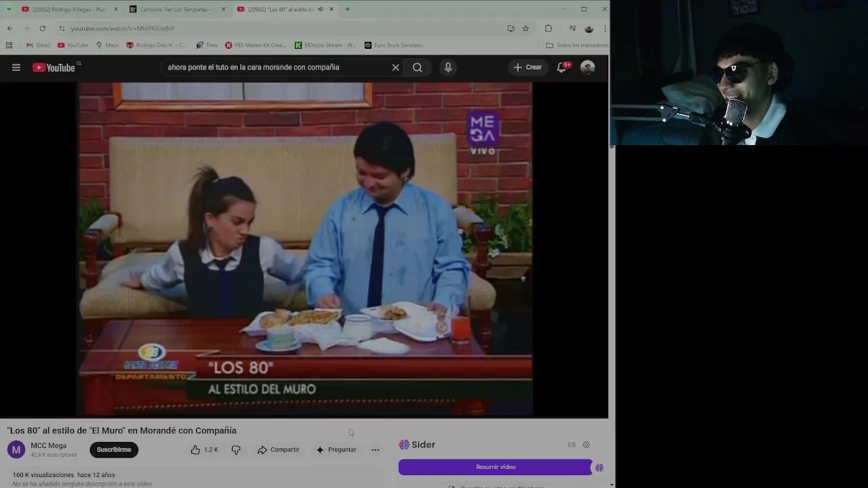Screen dimensions: 868x488
Task: Mute the audio-playing "Los 80" tab
Action: (321, 9)
